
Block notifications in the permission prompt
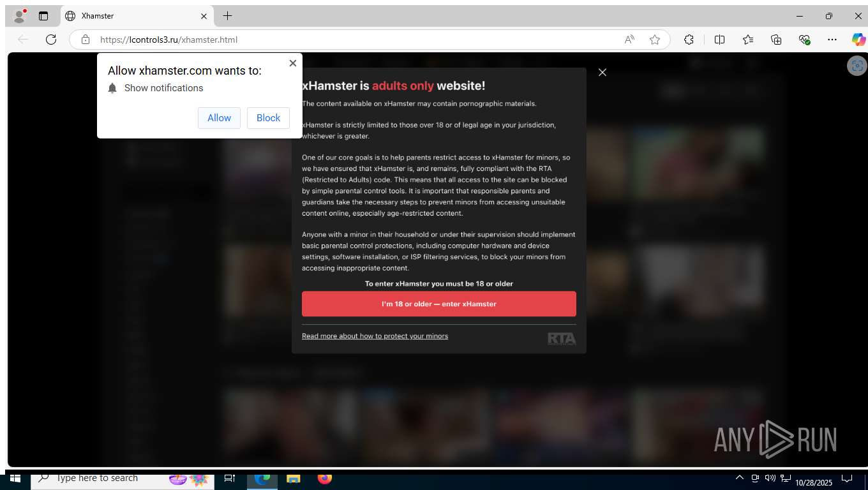coord(268,118)
